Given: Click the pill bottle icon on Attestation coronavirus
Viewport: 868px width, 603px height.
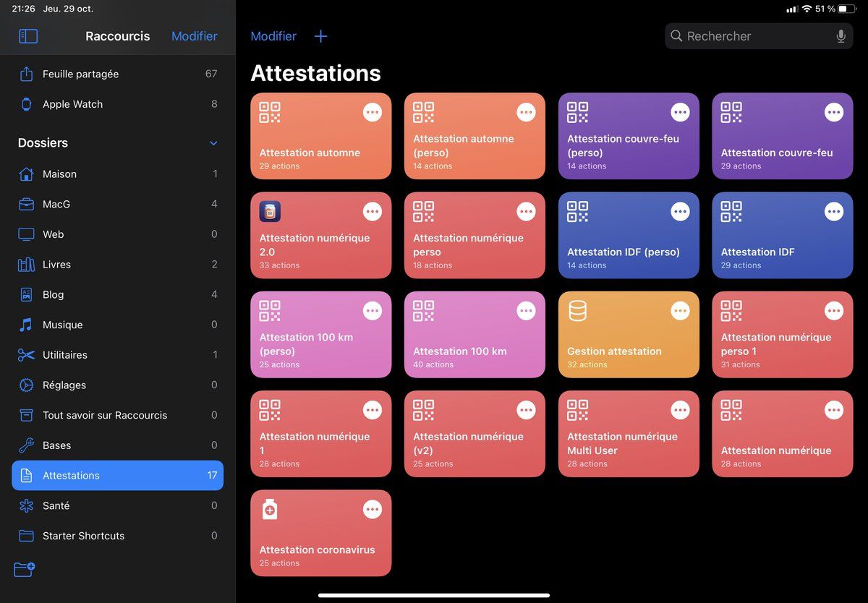Looking at the screenshot, I should point(270,509).
